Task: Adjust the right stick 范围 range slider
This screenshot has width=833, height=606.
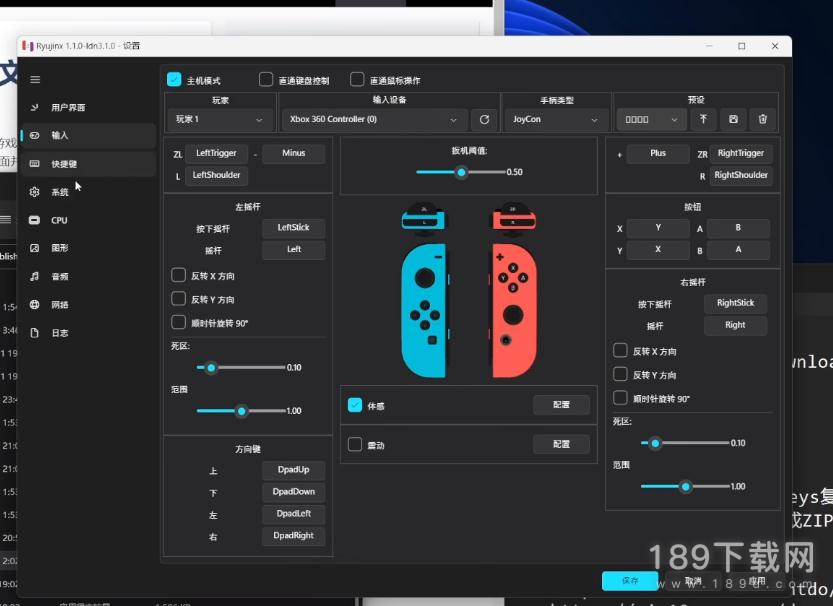Action: [685, 486]
